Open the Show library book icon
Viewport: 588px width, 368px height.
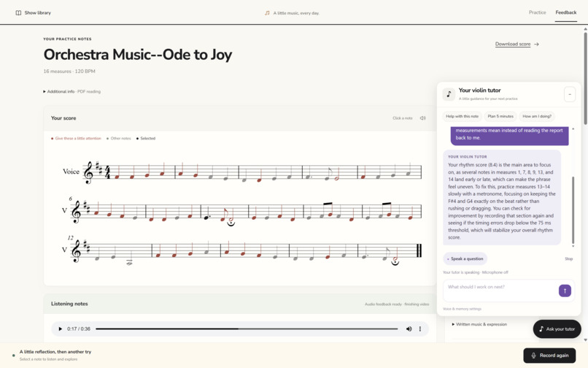[18, 12]
